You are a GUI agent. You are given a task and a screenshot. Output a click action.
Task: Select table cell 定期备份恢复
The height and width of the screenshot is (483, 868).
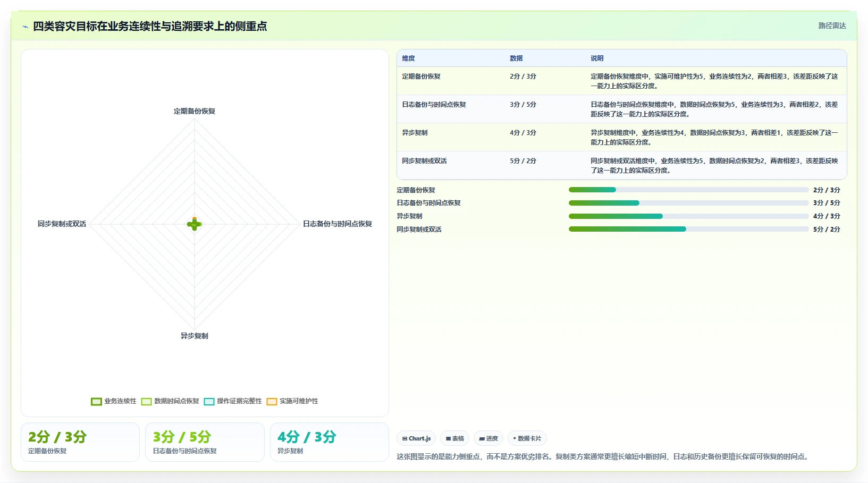[421, 77]
